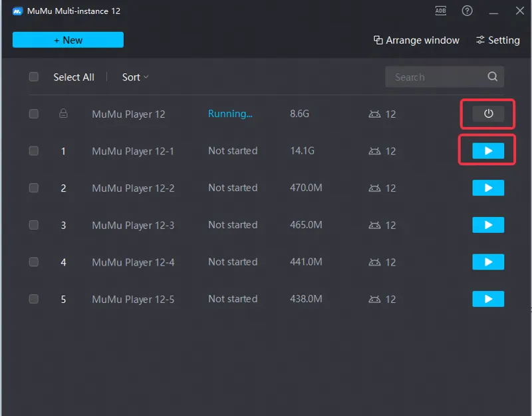The width and height of the screenshot is (532, 416).
Task: Tick the Select All checkbox
Action: pos(34,77)
